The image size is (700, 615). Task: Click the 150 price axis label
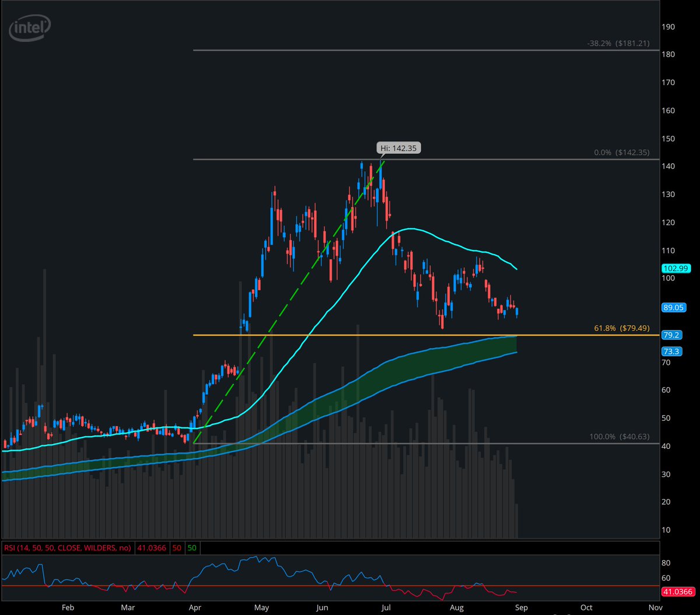pos(668,139)
